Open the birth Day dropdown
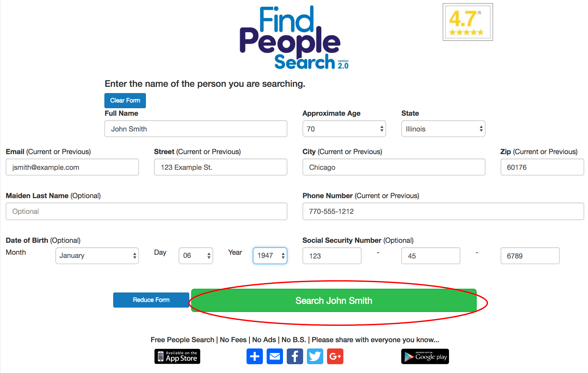588x373 pixels. (x=196, y=255)
